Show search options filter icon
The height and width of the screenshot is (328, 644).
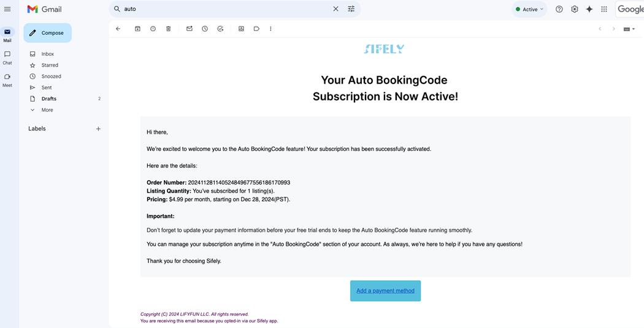pos(351,9)
